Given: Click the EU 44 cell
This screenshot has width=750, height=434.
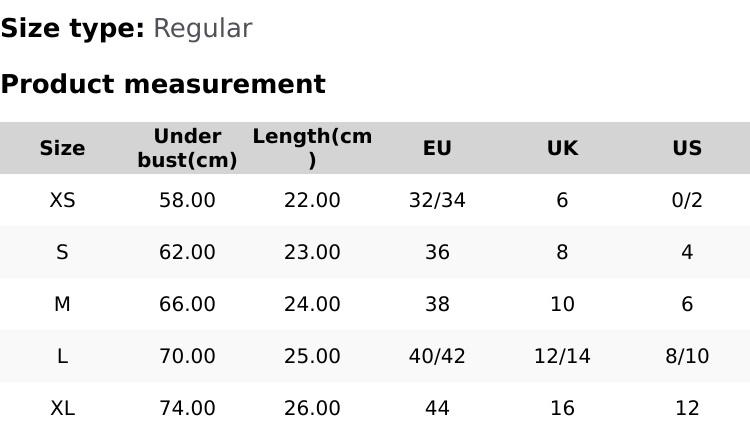Looking at the screenshot, I should point(437,408).
